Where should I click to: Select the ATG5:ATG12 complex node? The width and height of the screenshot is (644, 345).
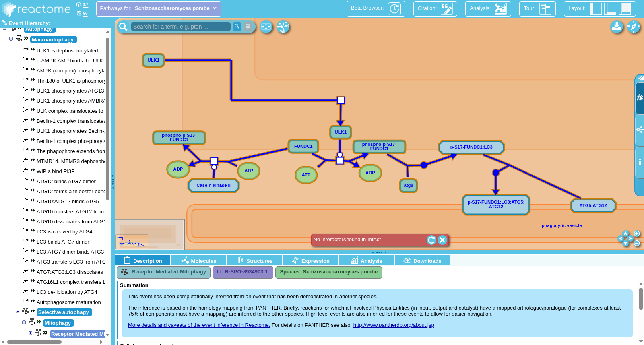coord(593,206)
